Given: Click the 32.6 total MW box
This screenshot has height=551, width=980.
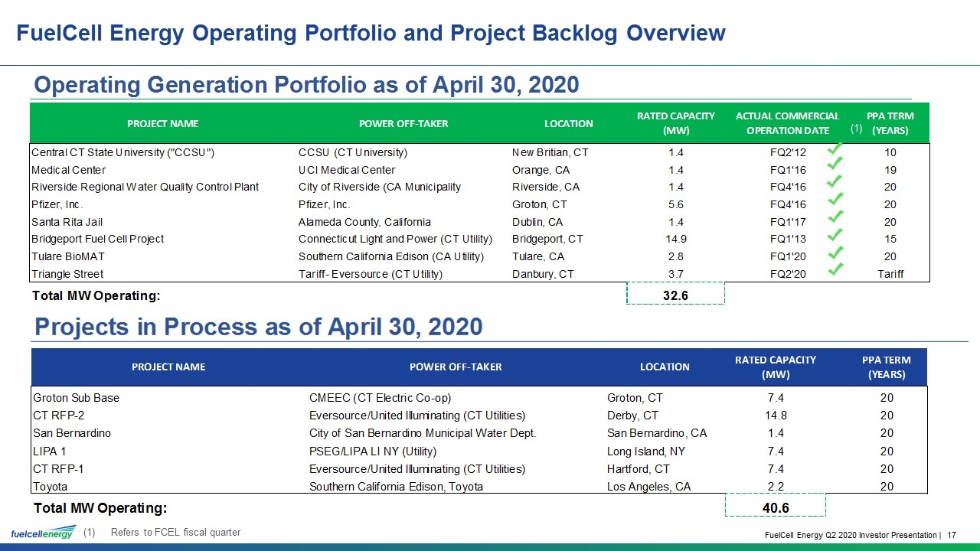Looking at the screenshot, I should (676, 295).
